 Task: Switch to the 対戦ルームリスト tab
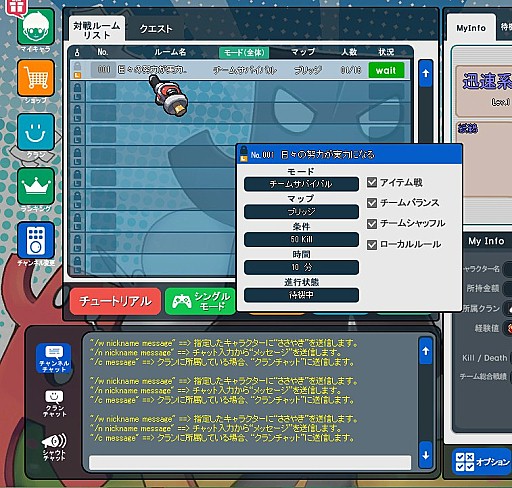(x=97, y=30)
